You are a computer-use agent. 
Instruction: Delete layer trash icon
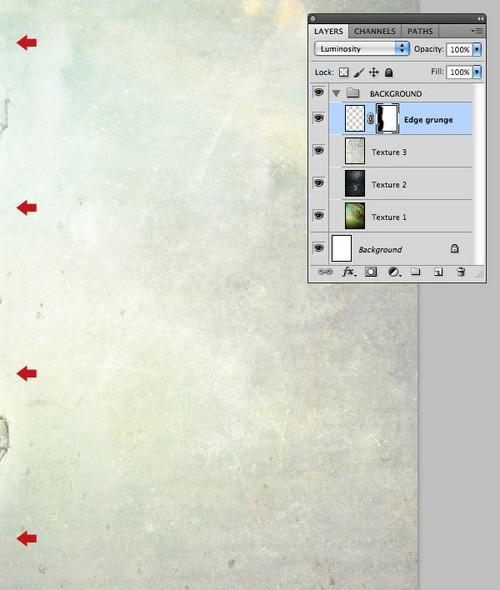pyautogui.click(x=461, y=272)
